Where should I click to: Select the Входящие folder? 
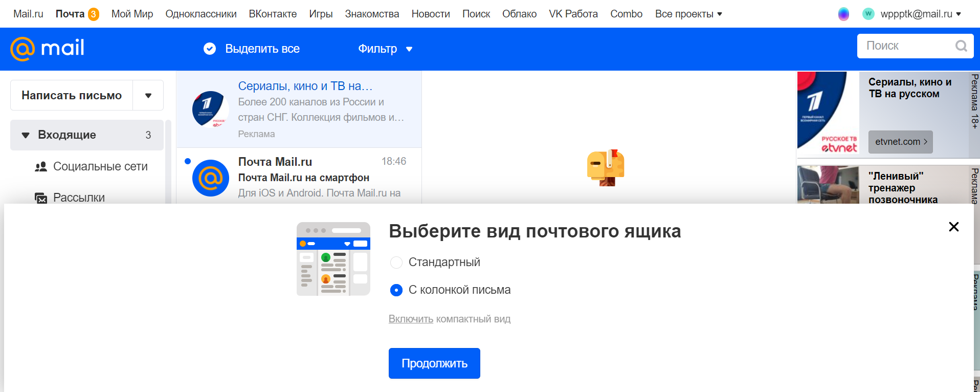(x=87, y=135)
